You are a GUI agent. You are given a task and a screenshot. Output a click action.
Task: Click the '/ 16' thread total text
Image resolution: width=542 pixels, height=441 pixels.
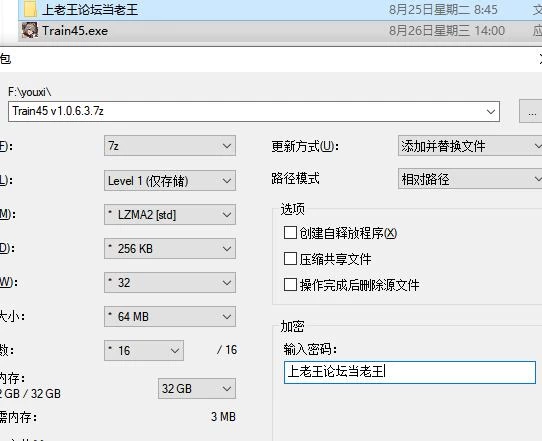pos(227,350)
